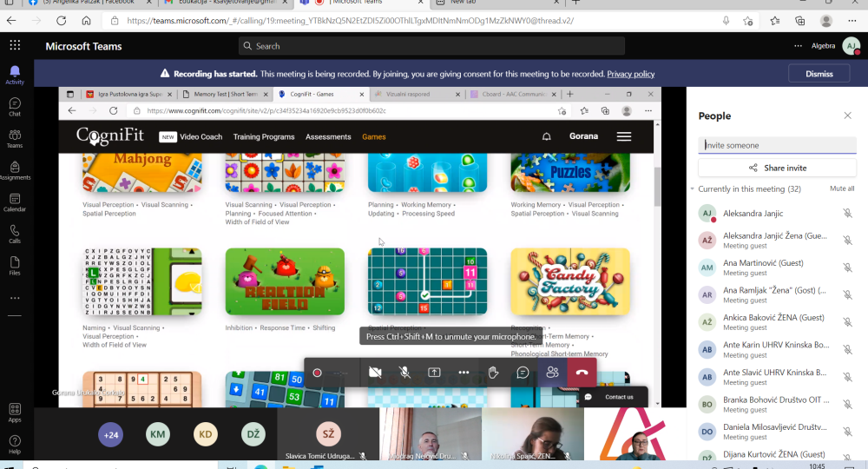Select the DŽ participant avatar

[253, 434]
